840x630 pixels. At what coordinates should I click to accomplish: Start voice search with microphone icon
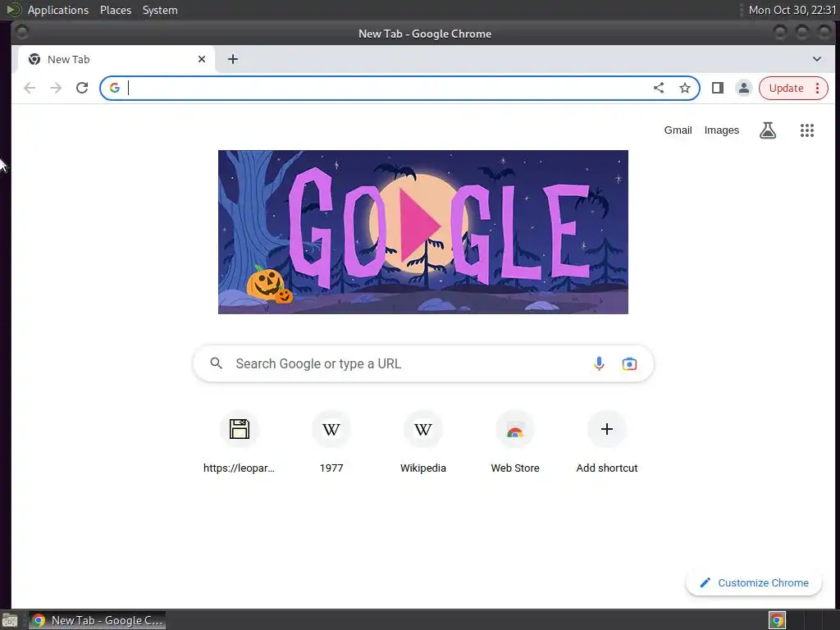(x=599, y=363)
